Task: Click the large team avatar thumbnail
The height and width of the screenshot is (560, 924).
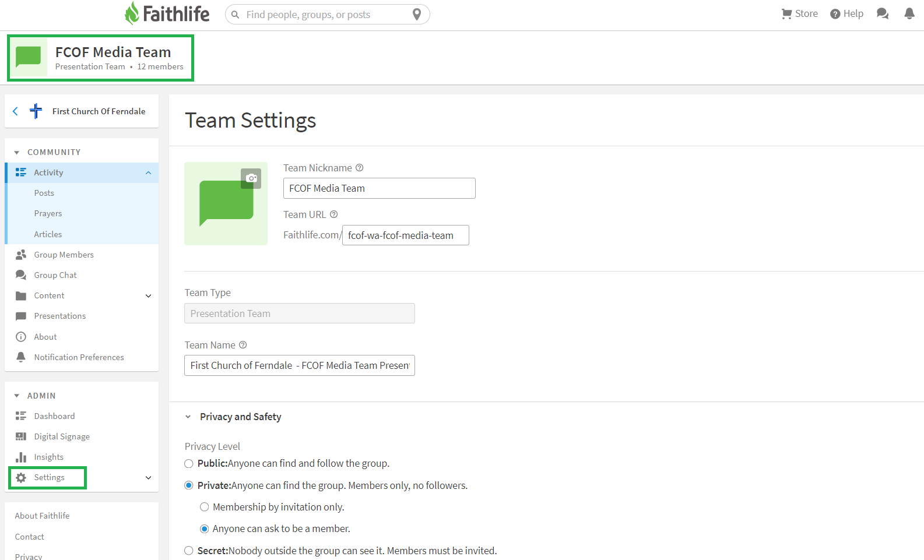Action: [x=226, y=203]
